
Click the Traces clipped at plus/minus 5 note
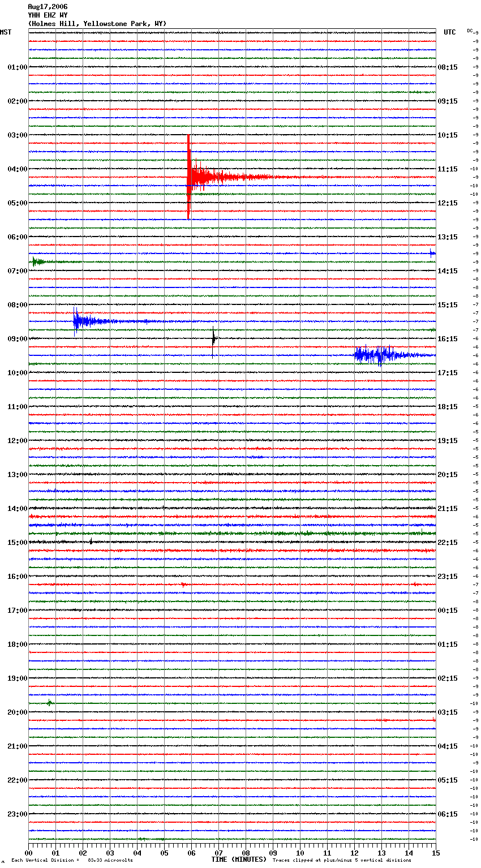coord(342,860)
